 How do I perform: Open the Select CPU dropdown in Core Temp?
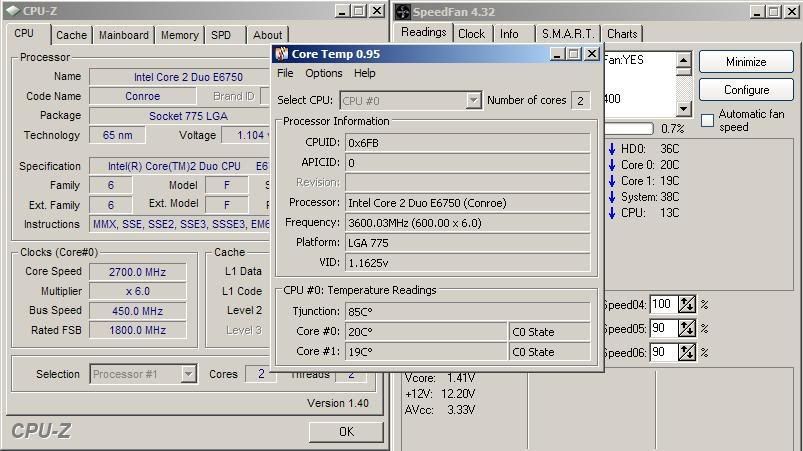tap(473, 100)
